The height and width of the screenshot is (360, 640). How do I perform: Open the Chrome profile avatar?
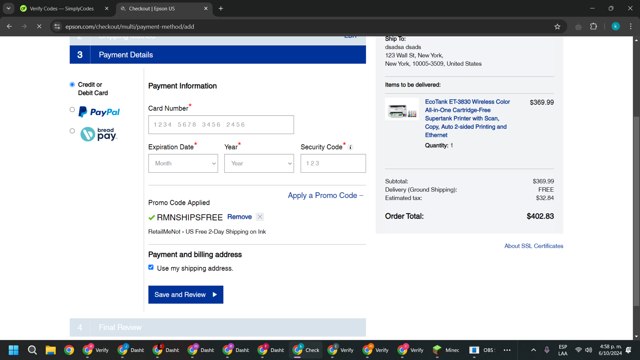click(x=616, y=27)
